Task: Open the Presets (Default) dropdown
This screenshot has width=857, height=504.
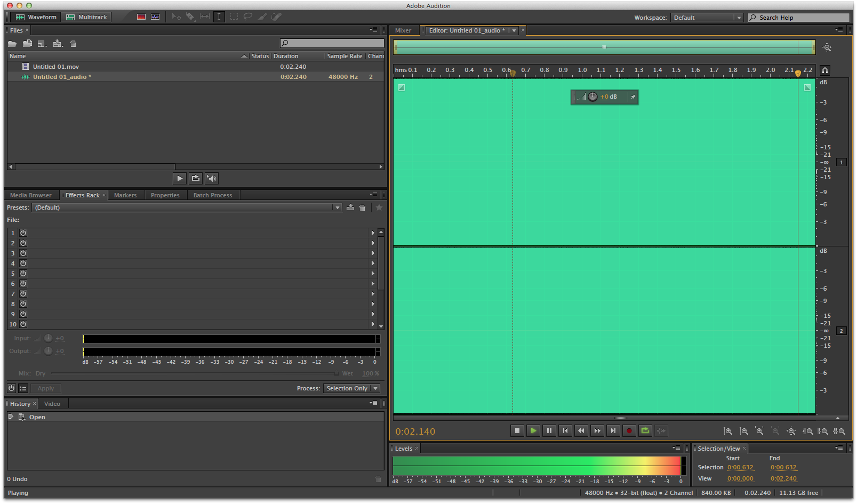Action: click(187, 207)
